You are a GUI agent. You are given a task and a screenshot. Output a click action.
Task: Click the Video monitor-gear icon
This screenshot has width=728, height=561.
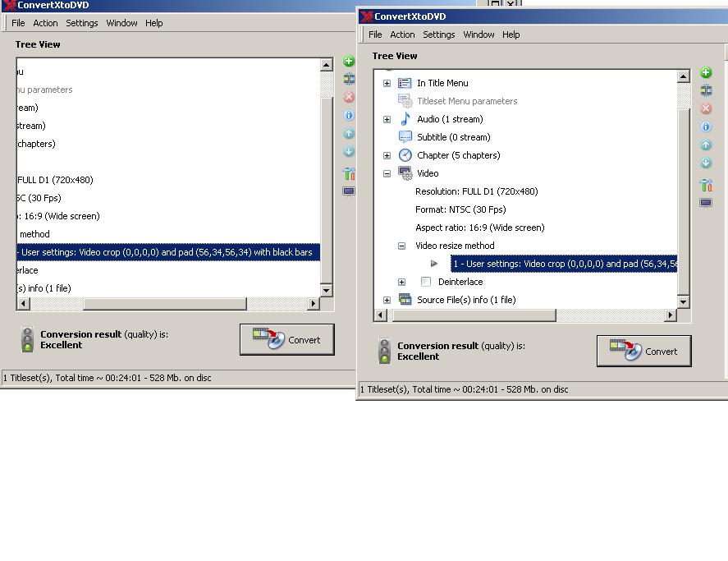click(x=405, y=173)
